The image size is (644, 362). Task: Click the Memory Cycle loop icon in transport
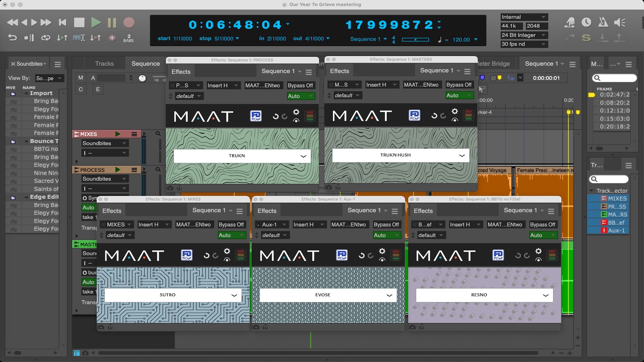click(x=45, y=37)
